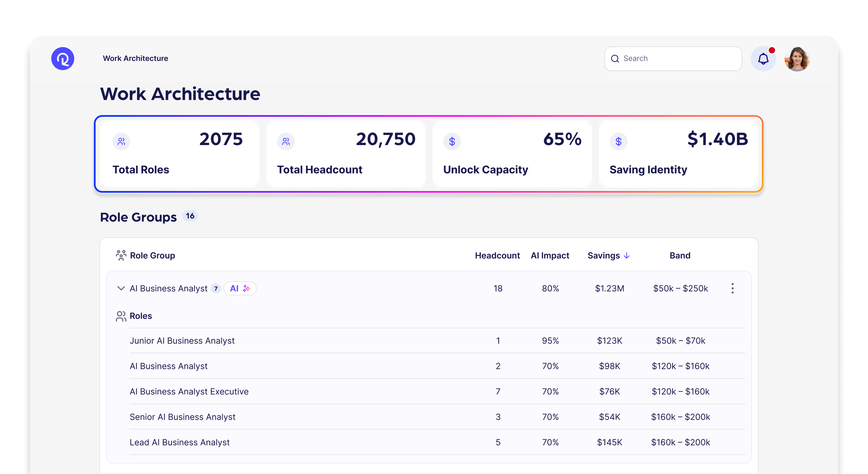Viewport: 868px width, 474px height.
Task: Click the company logo icon
Action: tap(63, 58)
